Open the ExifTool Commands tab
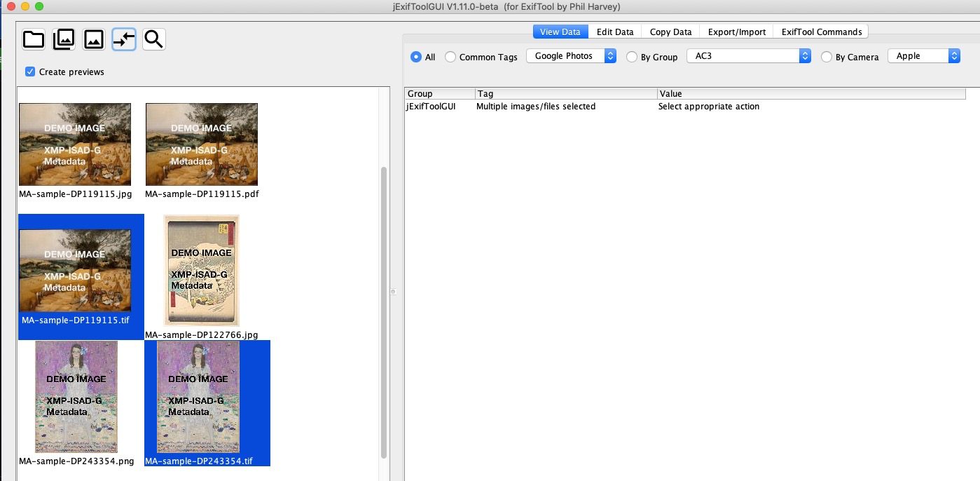The height and width of the screenshot is (481, 980). click(821, 31)
